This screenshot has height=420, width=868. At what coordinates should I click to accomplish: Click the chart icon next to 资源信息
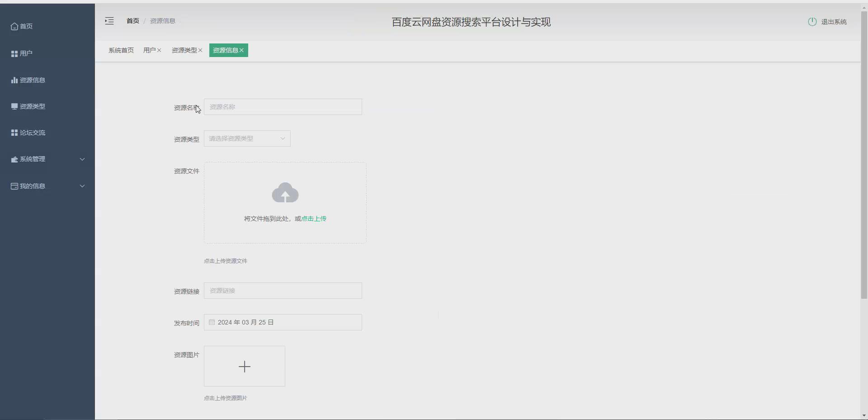pos(14,80)
